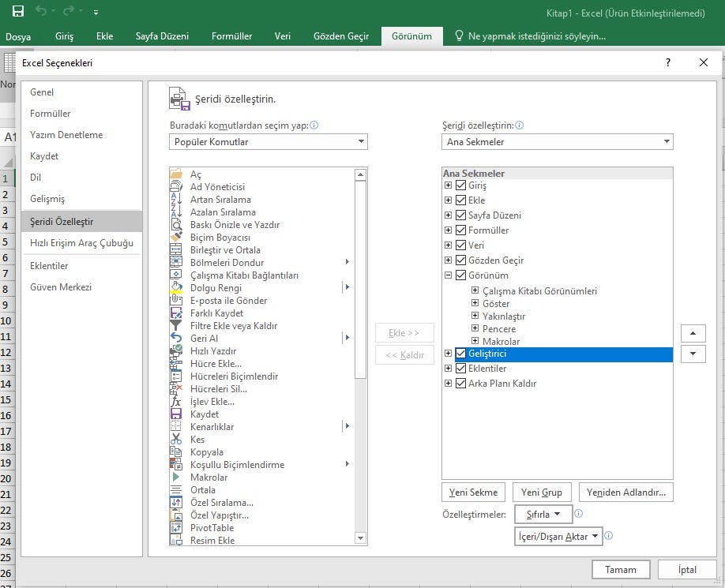Select the 'Artan Sıralama' A-Z icon

pyautogui.click(x=175, y=199)
